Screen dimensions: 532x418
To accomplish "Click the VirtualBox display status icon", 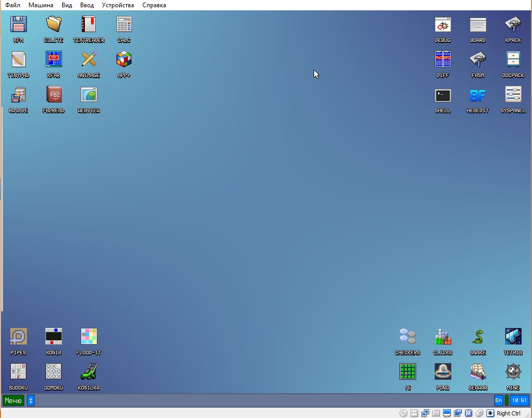I will coord(447,413).
